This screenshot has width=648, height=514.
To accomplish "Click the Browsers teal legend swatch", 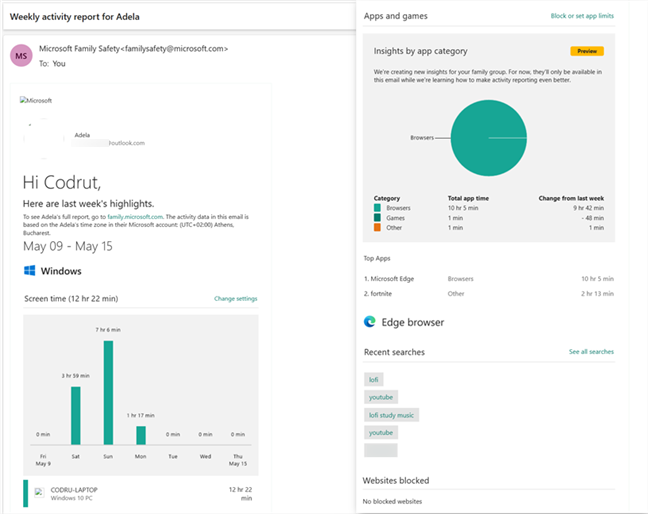I will point(377,208).
